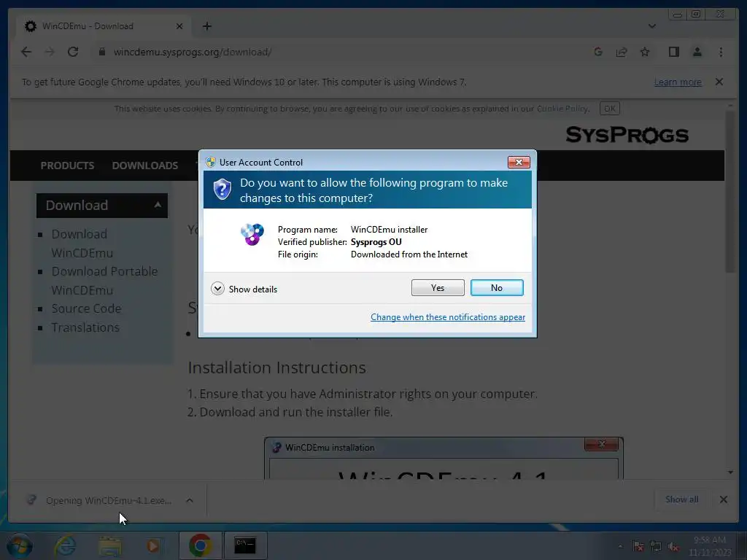
Task: Open Windows Explorer folder in taskbar
Action: tap(110, 545)
